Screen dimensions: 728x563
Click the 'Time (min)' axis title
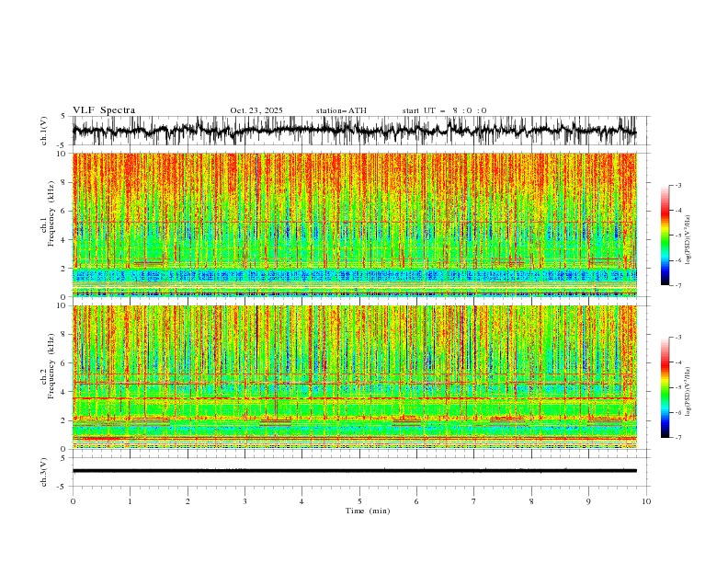pos(368,511)
